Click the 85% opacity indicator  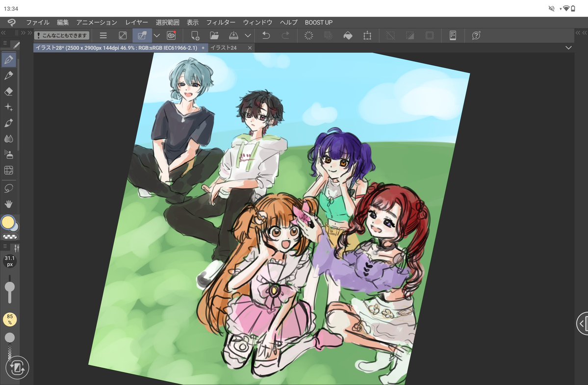click(x=10, y=319)
